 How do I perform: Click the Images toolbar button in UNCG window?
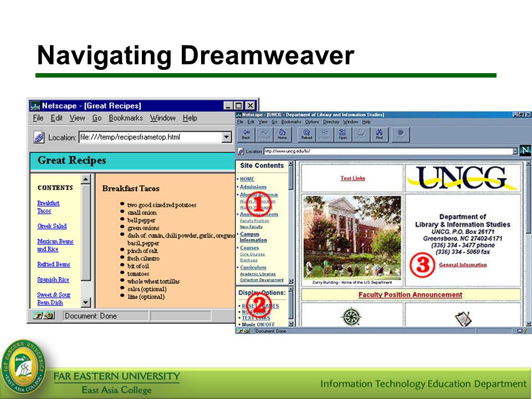tap(324, 134)
